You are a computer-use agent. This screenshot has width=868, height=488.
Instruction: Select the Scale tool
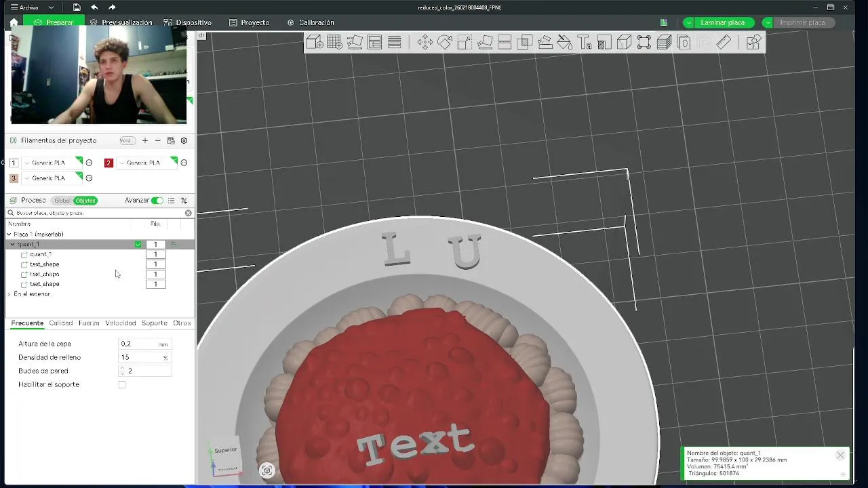[x=465, y=43]
